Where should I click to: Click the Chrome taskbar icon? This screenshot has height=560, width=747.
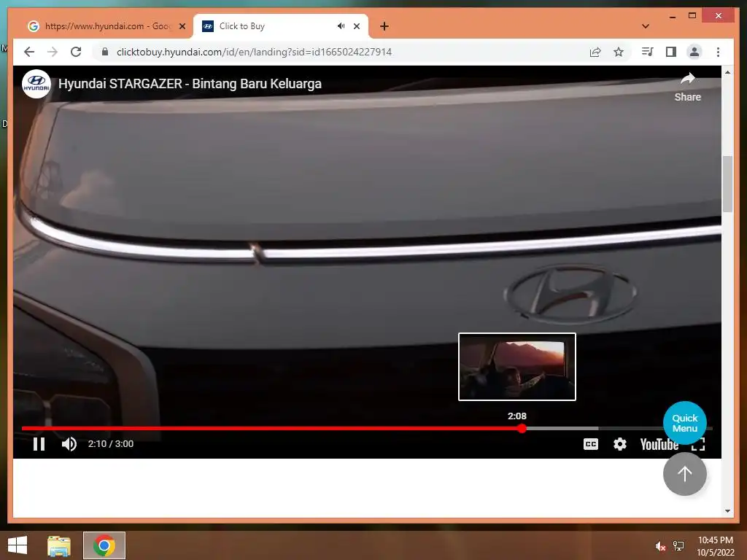click(104, 545)
